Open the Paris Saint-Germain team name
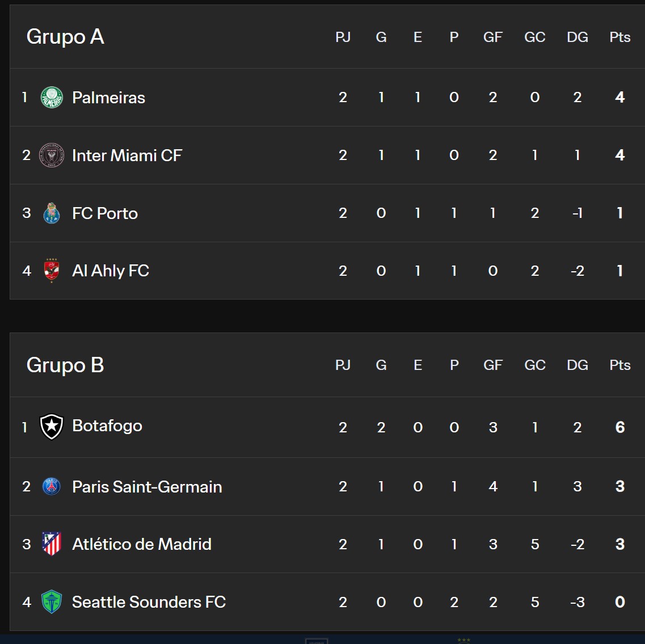Image resolution: width=645 pixels, height=644 pixels. 147,487
